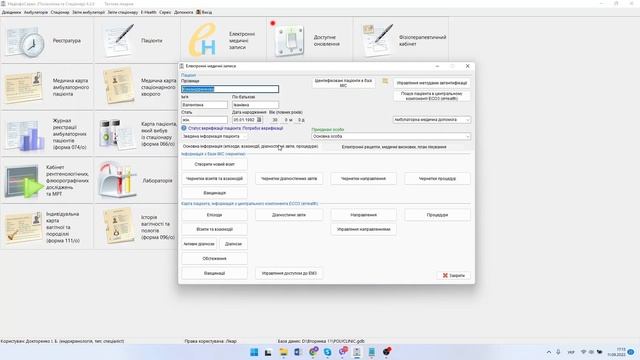Open Кабінет рентгенологічних досліджень icon
The image size is (640, 360).
point(24,181)
